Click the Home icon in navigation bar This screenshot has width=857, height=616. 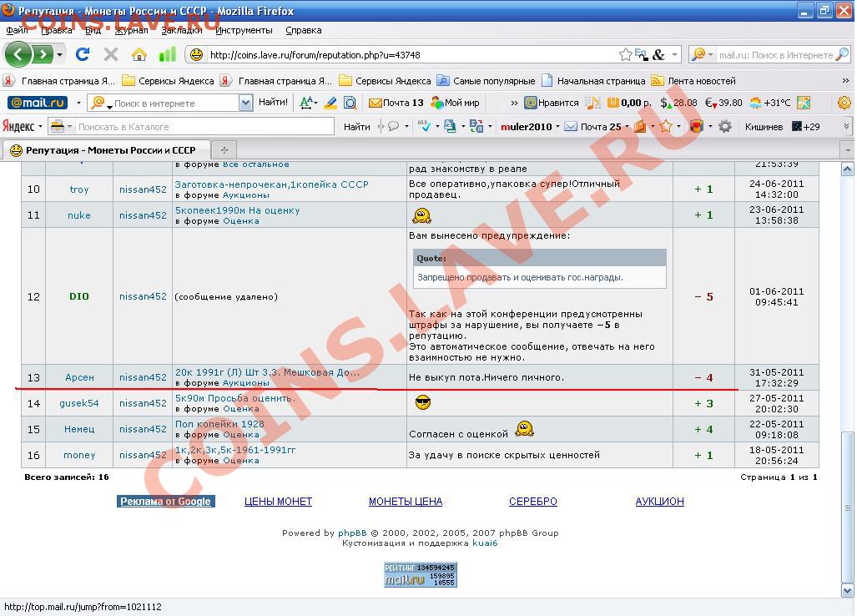tap(139, 55)
